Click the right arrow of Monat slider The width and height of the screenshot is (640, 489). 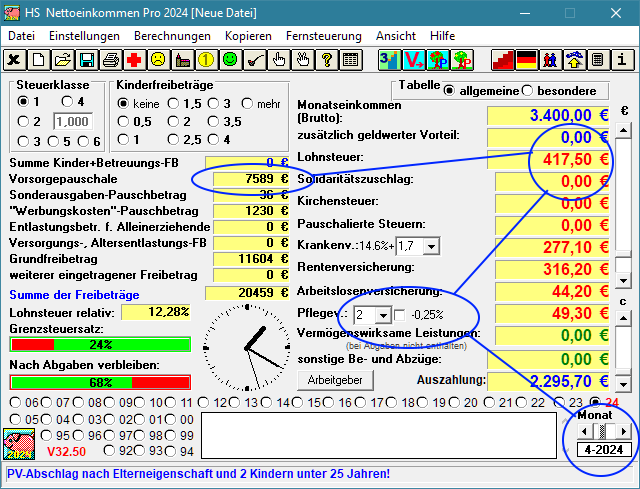click(x=624, y=431)
